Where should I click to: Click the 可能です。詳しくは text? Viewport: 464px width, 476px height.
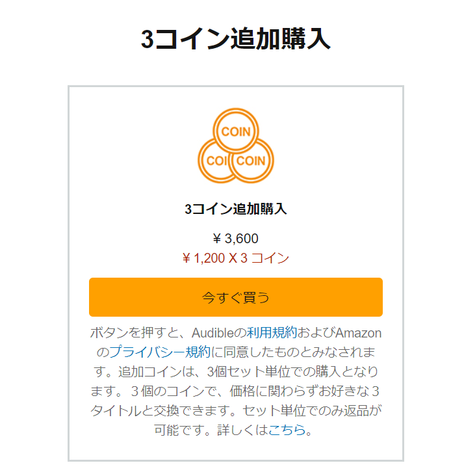[x=211, y=430]
